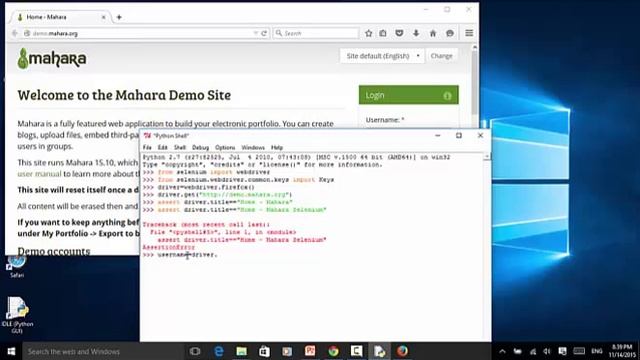Viewport: 640px width, 360px height.
Task: Open the Site default (English) language dropdown
Action: tap(382, 56)
